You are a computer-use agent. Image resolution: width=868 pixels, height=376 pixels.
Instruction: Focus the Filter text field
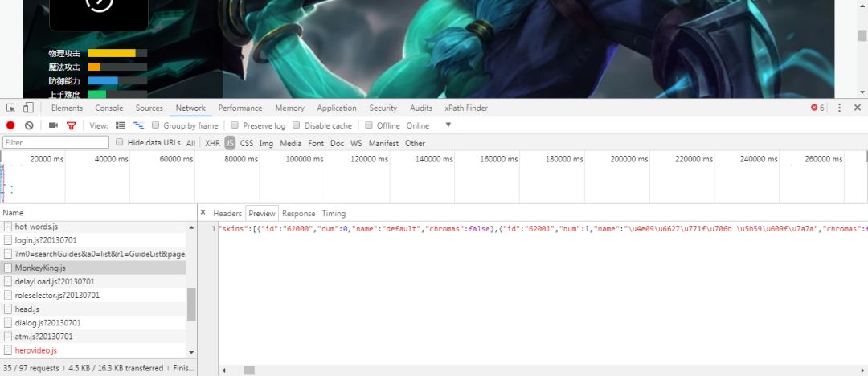tap(56, 142)
